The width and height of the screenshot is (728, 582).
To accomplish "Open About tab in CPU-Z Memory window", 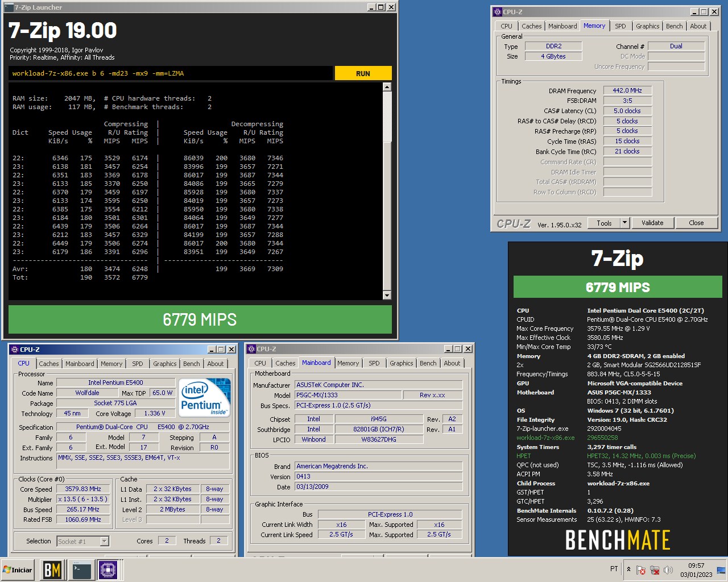I will (x=698, y=26).
